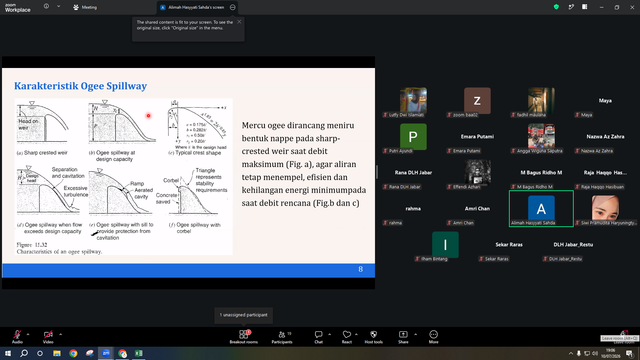640x360 pixels.
Task: Click the green encryption shield icon
Action: pos(556,7)
